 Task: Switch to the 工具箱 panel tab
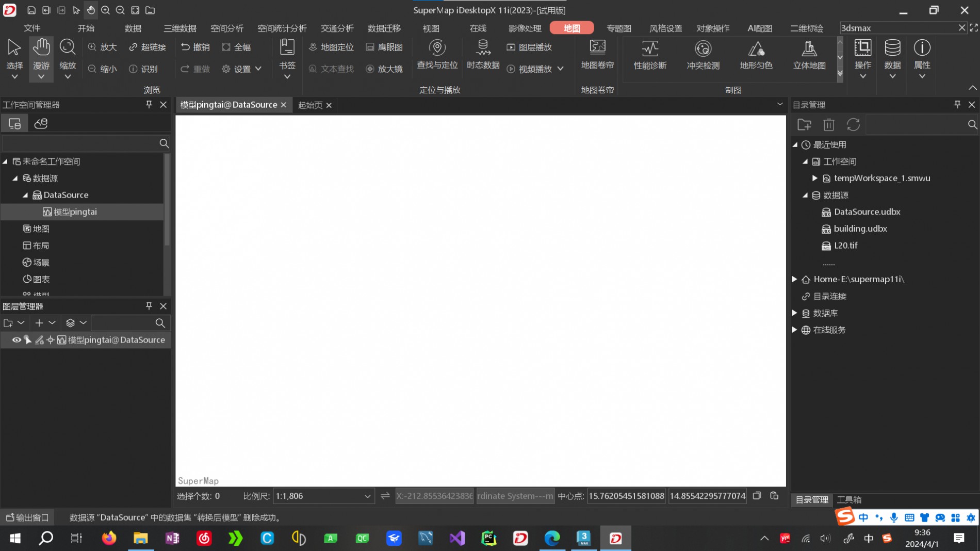(x=849, y=499)
